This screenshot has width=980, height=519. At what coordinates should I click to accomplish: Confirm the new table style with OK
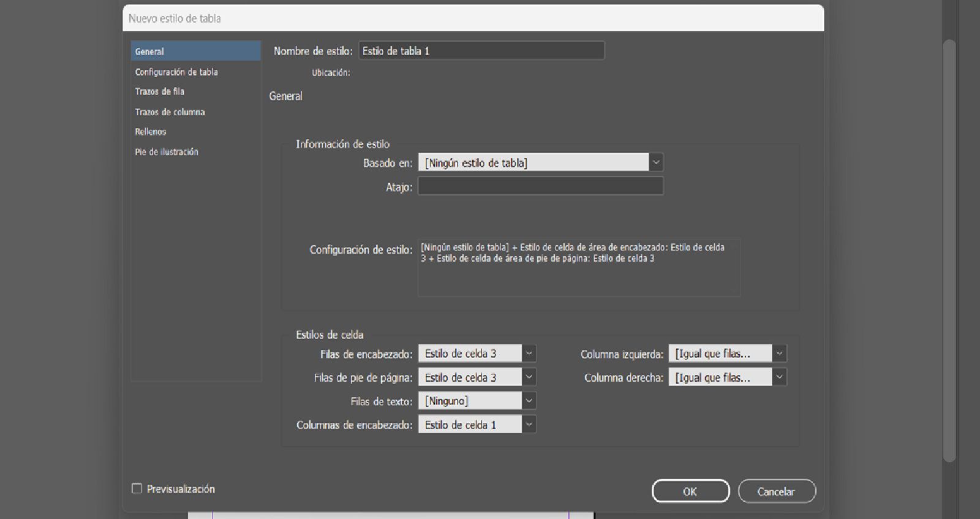click(691, 491)
